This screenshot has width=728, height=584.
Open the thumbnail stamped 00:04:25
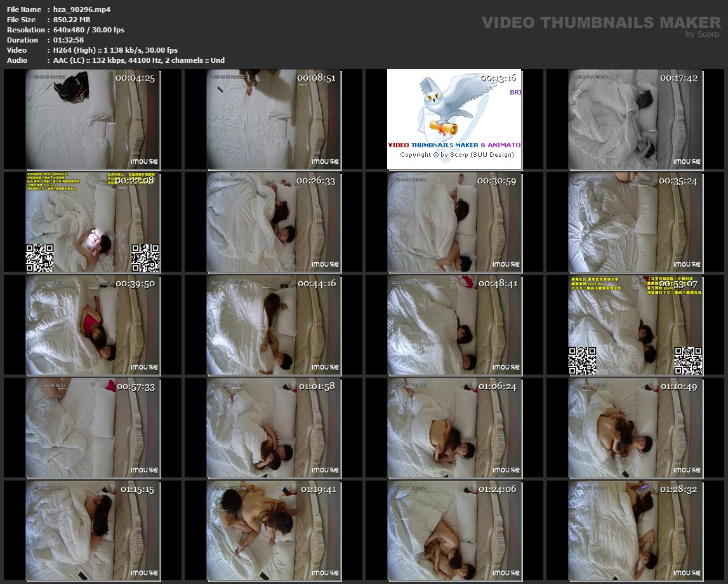pos(93,119)
